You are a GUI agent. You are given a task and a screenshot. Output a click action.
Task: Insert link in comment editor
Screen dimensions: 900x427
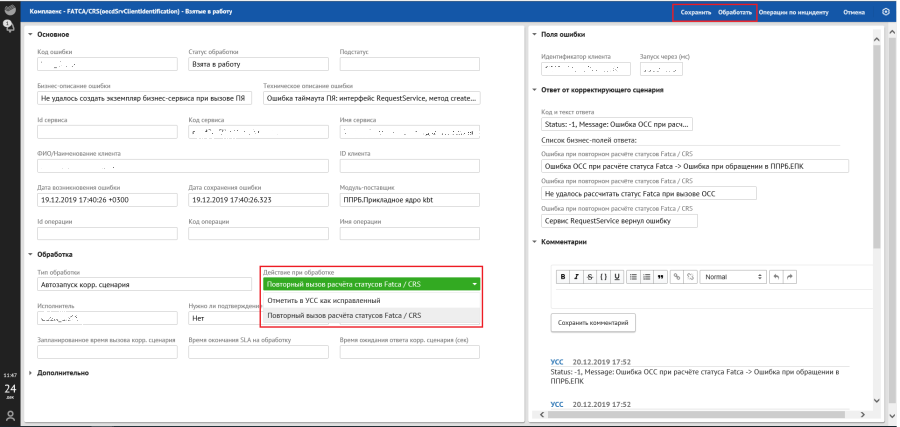tap(677, 275)
